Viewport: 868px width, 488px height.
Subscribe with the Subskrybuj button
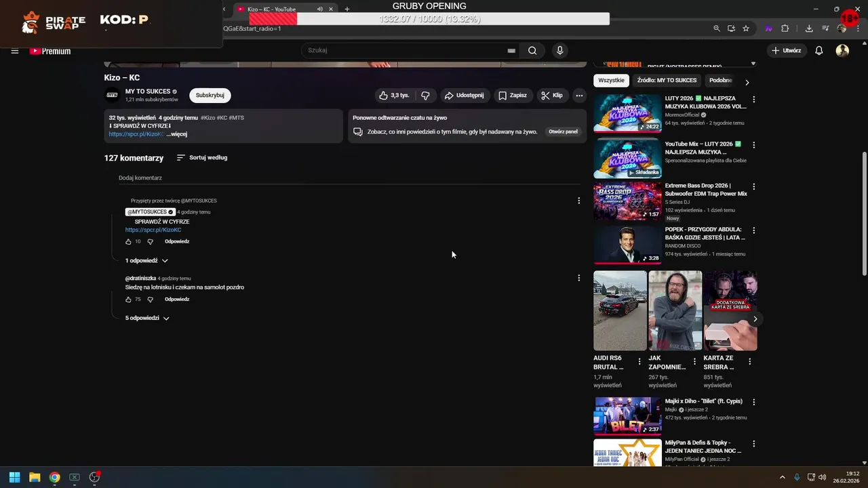coord(210,96)
